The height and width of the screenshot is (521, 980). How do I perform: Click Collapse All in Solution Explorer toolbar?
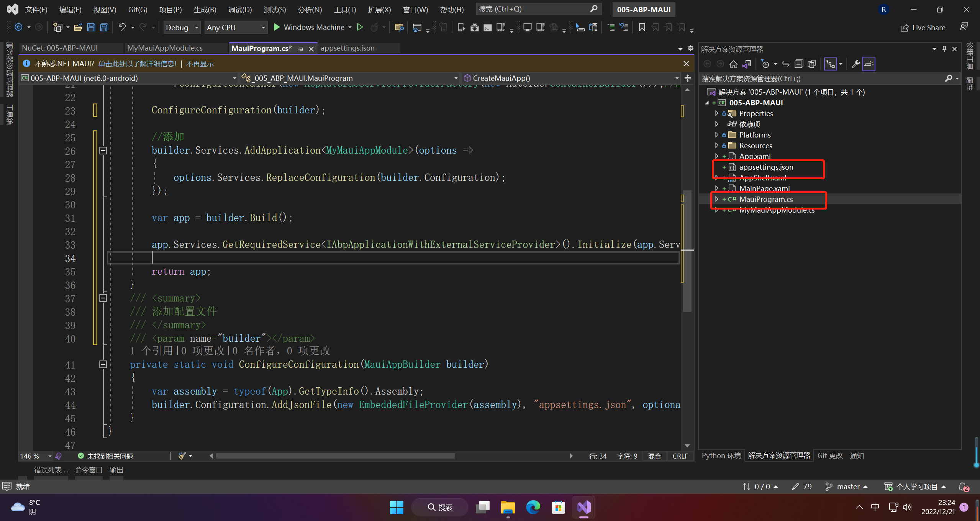[799, 64]
